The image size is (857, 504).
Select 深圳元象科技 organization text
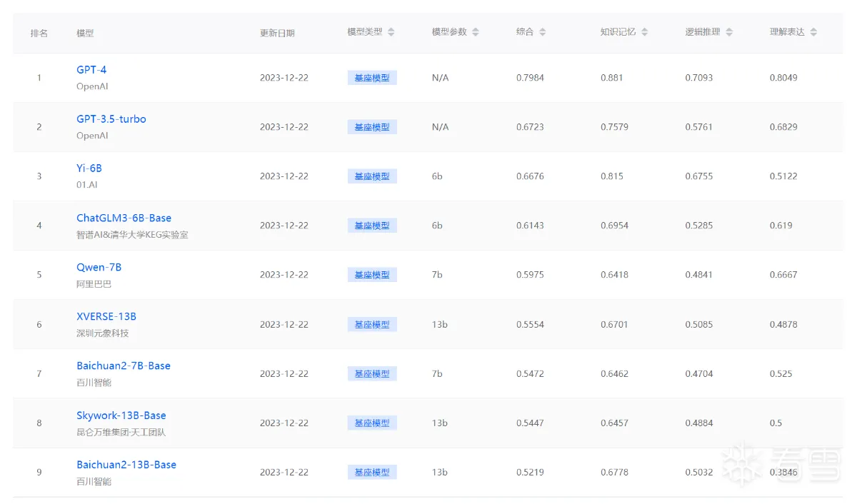click(x=103, y=333)
